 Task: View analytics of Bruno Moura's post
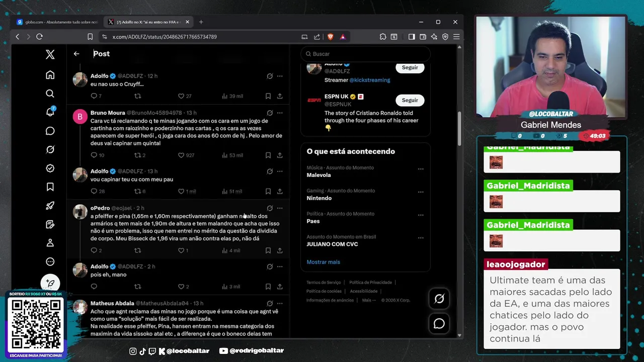point(232,155)
